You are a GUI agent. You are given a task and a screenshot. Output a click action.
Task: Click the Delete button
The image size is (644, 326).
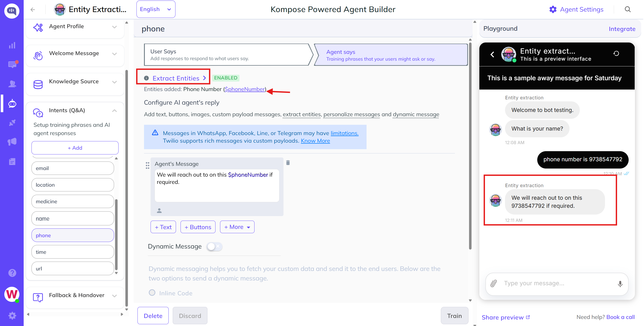click(x=153, y=316)
